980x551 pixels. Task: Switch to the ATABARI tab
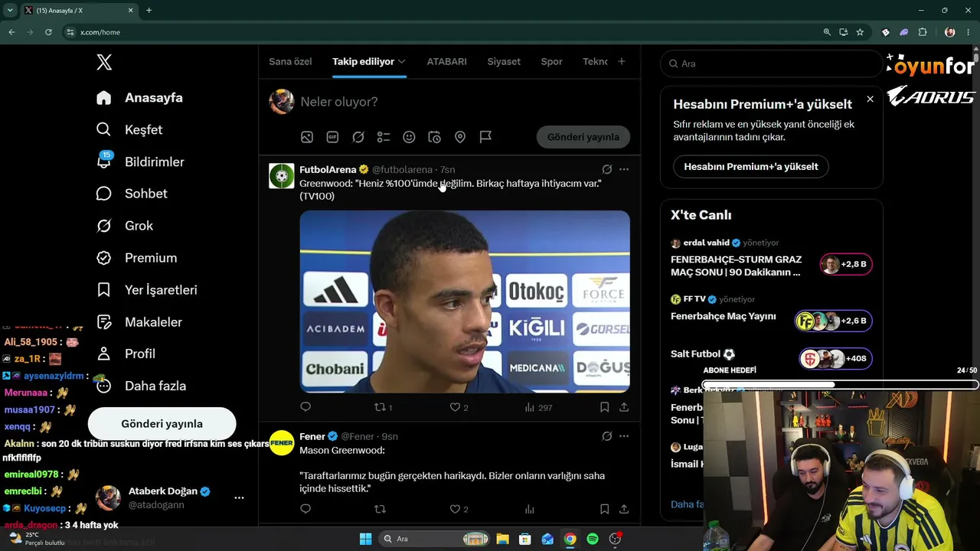point(446,61)
